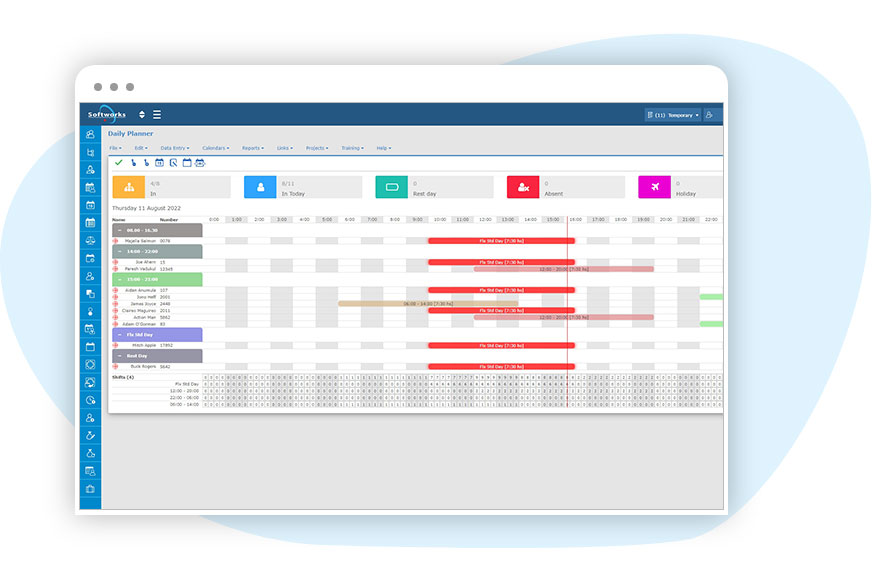The image size is (872, 580).
Task: Click the red icon beside Mitch Apple
Action: click(x=116, y=345)
